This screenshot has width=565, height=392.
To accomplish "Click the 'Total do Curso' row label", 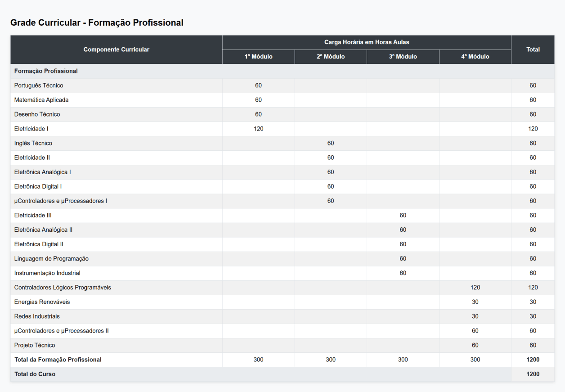I will tap(35, 374).
